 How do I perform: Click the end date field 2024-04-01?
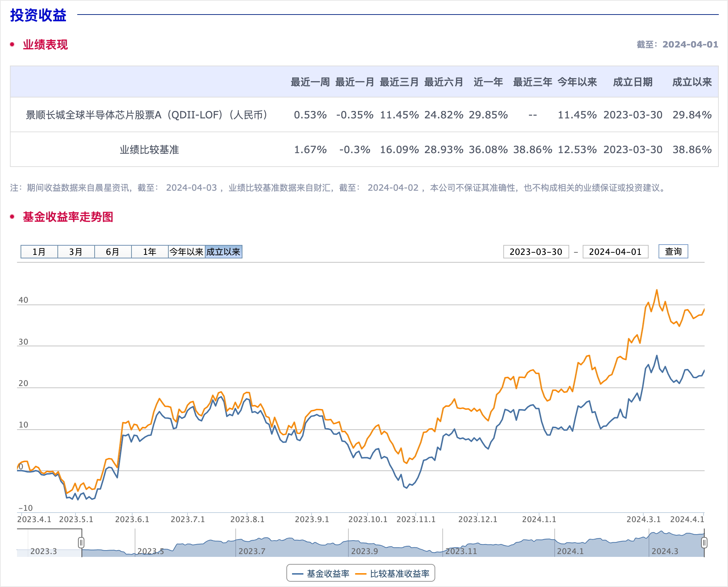pyautogui.click(x=615, y=252)
